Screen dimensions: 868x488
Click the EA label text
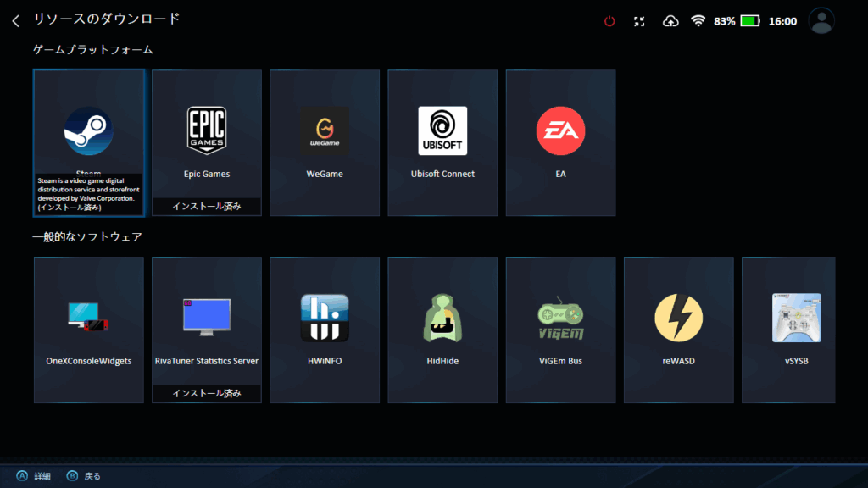pyautogui.click(x=560, y=174)
